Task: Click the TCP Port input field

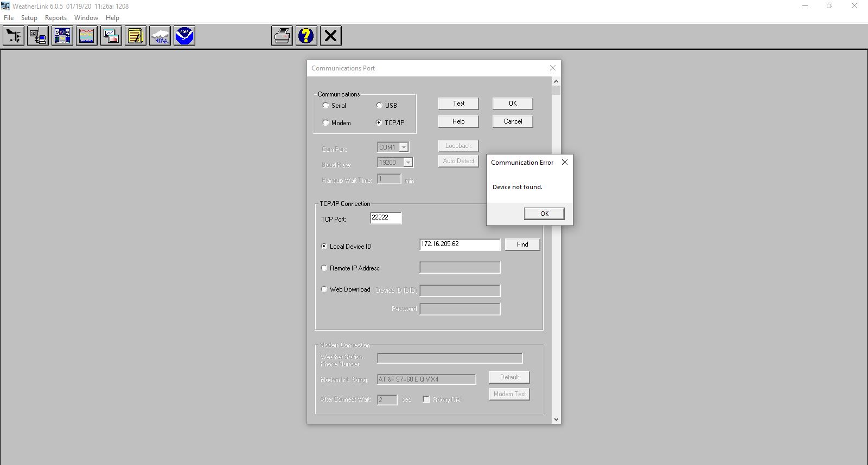Action: click(x=386, y=218)
